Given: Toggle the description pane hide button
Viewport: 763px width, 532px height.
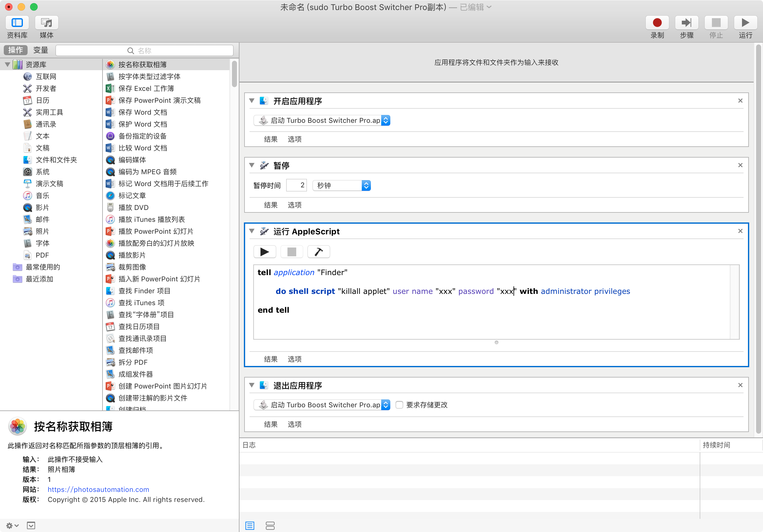Looking at the screenshot, I should pyautogui.click(x=31, y=525).
